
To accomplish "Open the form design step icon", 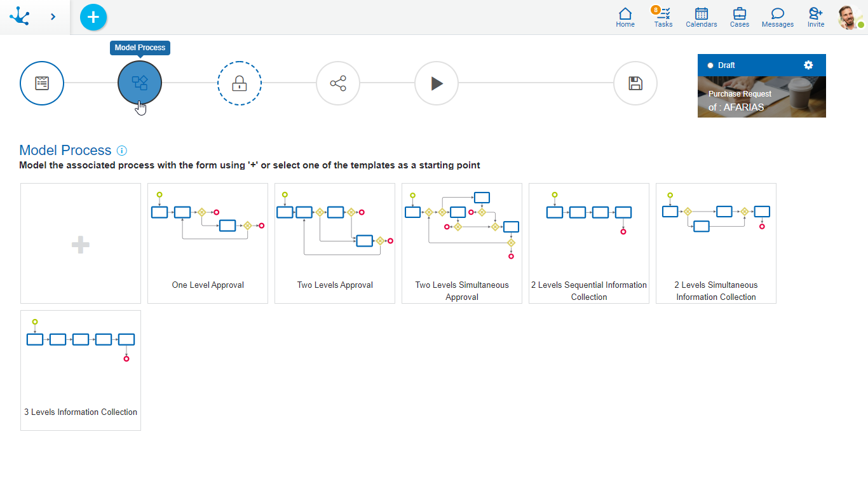I will pyautogui.click(x=42, y=83).
